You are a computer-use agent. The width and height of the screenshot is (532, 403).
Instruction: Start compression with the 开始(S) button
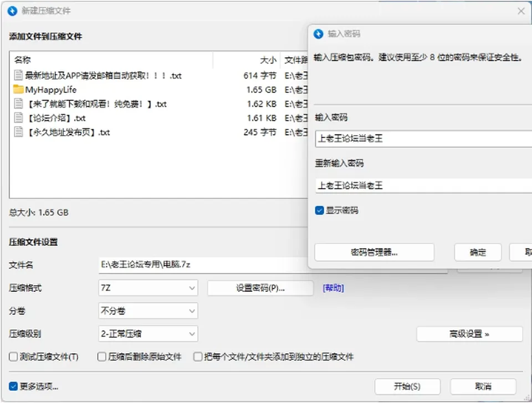click(407, 386)
